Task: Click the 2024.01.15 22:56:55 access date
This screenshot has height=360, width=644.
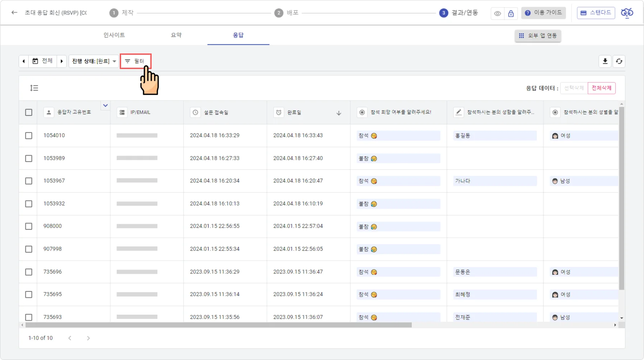Action: coord(215,226)
